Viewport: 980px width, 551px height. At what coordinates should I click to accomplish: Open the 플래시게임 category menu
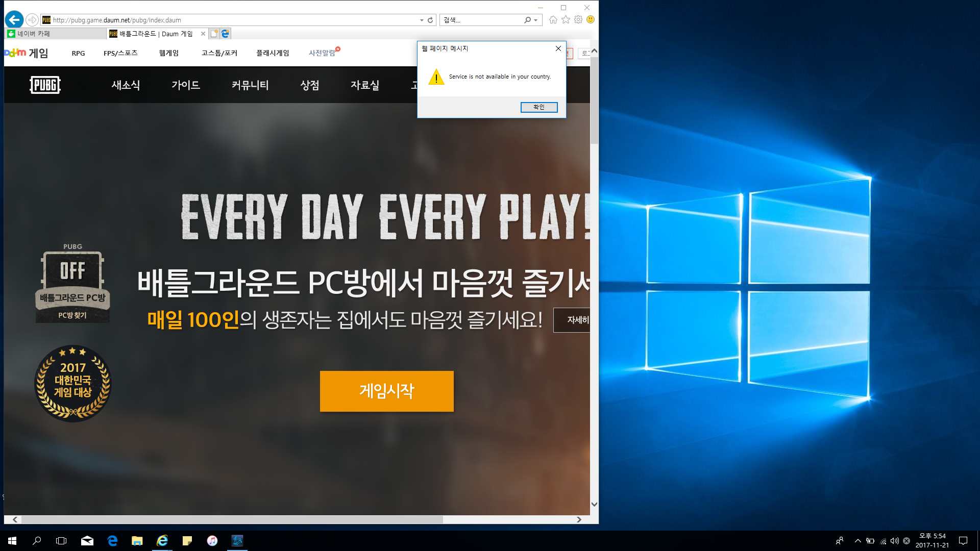[273, 53]
